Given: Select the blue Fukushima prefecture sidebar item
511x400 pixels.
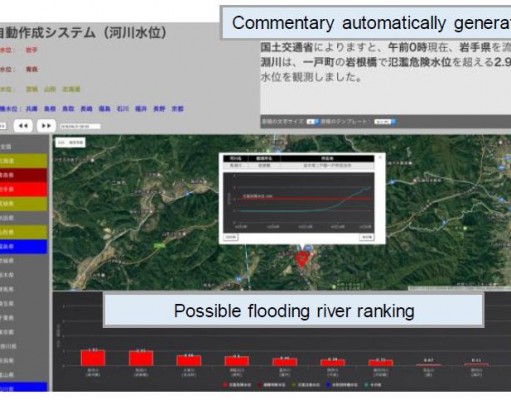Looking at the screenshot, I should click(23, 246).
